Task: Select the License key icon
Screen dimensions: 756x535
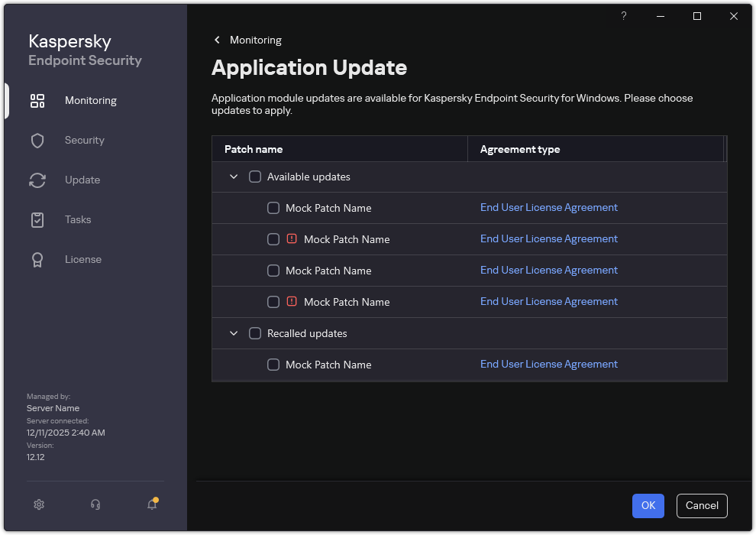Action: (37, 259)
